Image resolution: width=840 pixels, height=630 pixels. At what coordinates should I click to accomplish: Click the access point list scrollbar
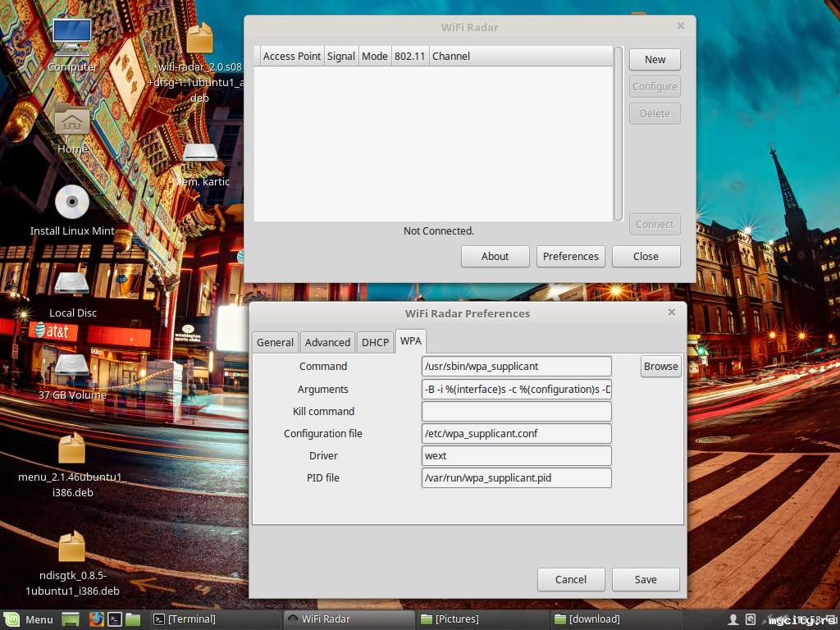pyautogui.click(x=619, y=133)
